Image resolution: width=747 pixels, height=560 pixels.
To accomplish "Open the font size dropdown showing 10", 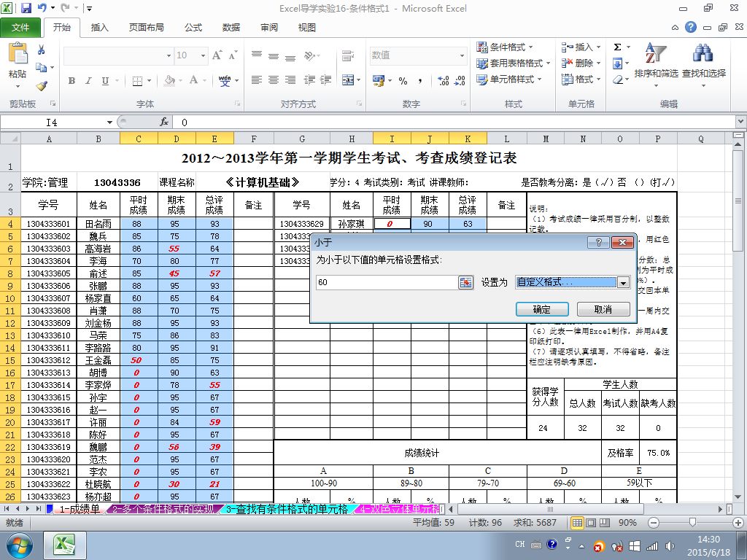I will click(x=203, y=55).
